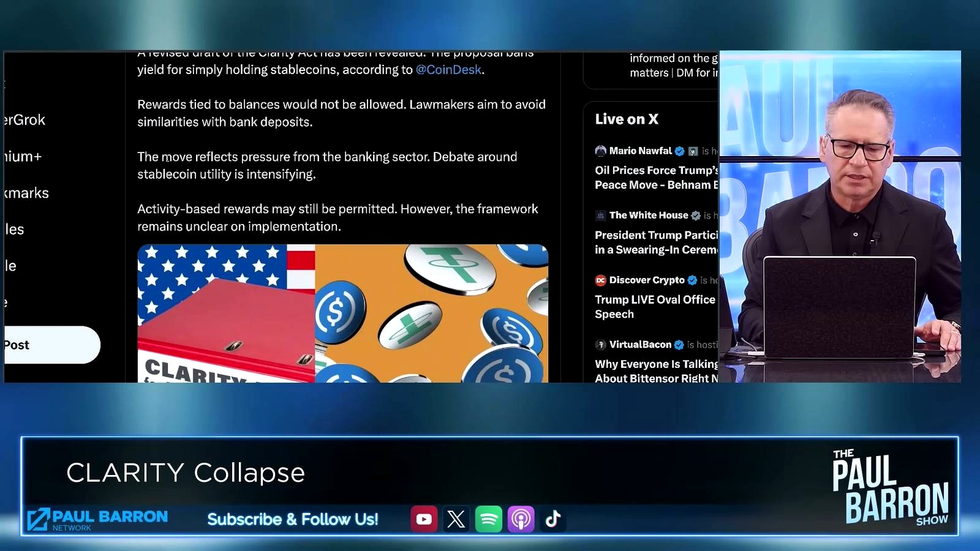Click the Apple Podcasts icon
This screenshot has height=551, width=980.
pos(521,519)
